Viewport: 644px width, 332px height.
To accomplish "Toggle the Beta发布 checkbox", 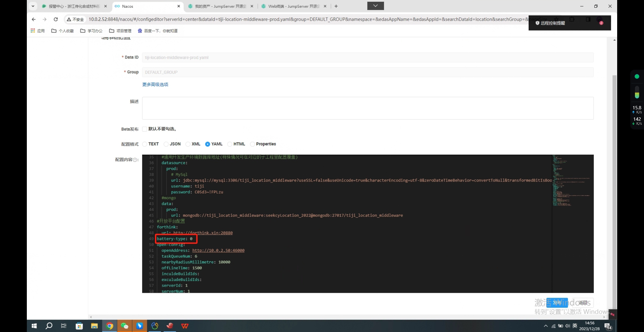I will coord(145,129).
